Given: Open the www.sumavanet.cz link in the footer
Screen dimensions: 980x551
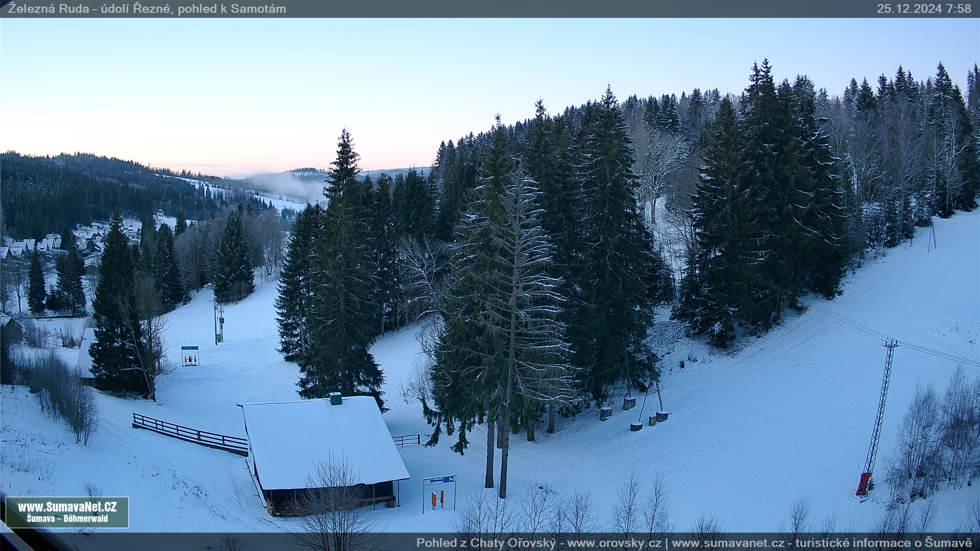Looking at the screenshot, I should 728,543.
